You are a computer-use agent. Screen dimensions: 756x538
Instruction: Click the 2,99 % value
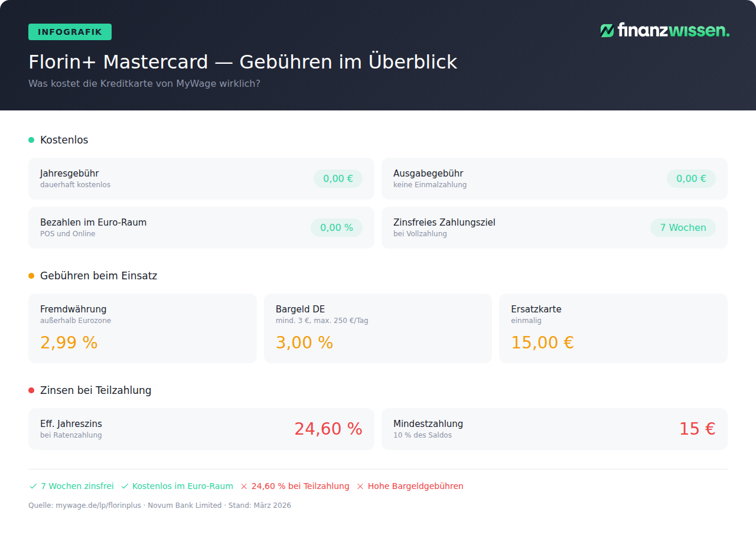(69, 343)
